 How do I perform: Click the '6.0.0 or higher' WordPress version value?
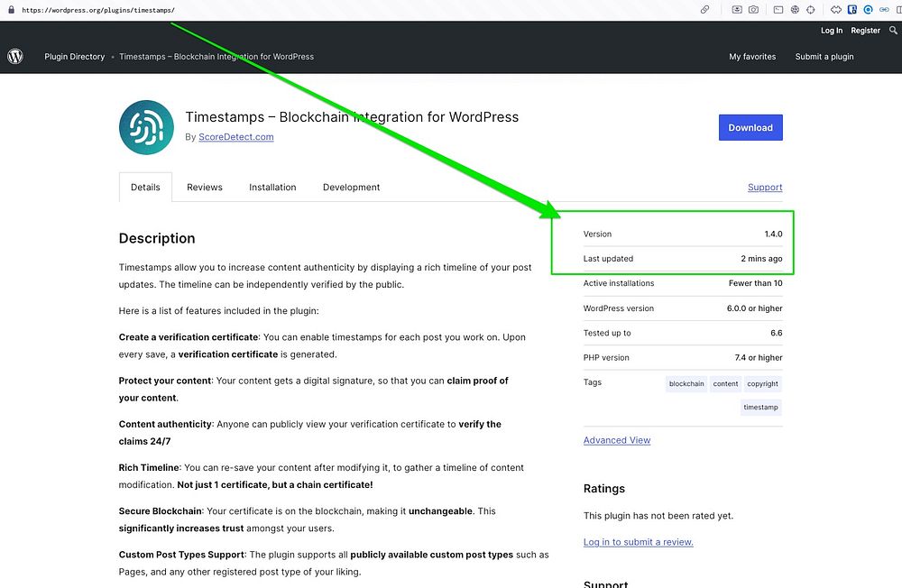[x=754, y=308]
